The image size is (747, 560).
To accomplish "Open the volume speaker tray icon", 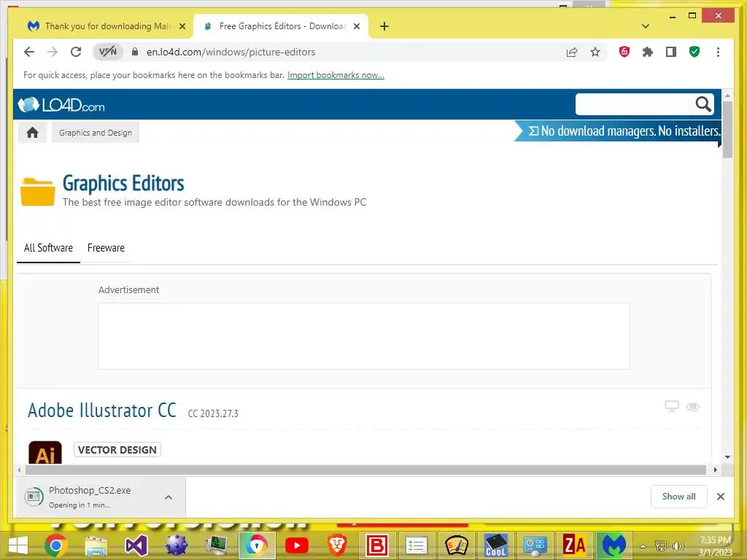I will click(x=678, y=546).
